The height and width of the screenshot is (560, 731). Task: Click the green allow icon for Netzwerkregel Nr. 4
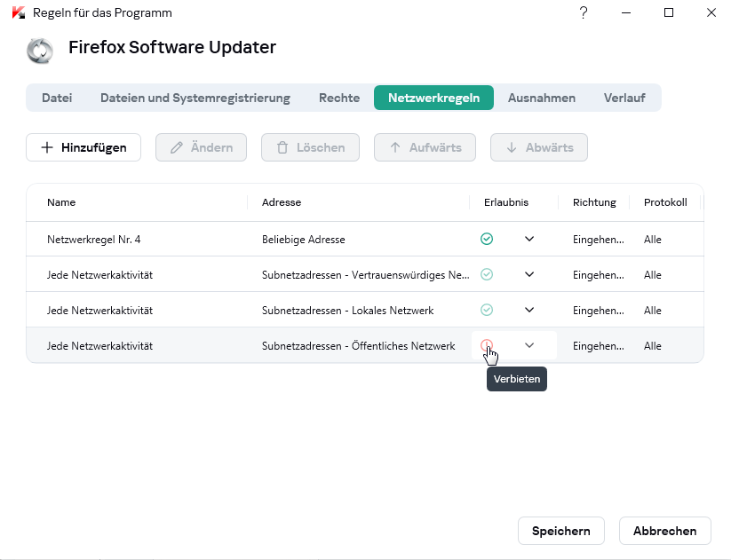(x=487, y=239)
